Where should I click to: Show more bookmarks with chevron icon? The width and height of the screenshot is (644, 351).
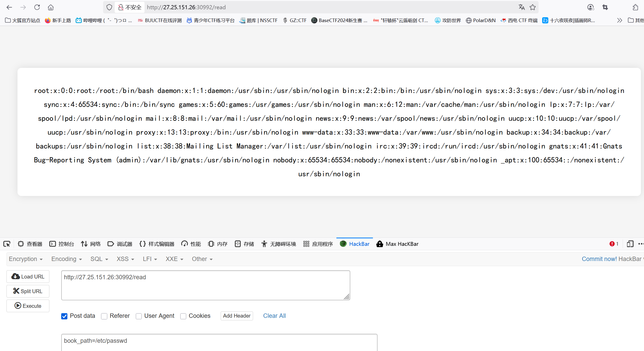[620, 20]
